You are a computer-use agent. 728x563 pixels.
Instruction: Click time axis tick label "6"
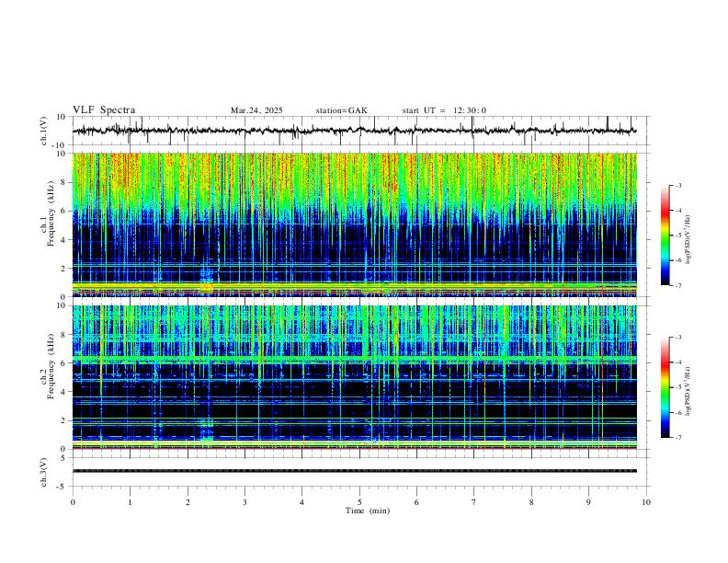416,502
